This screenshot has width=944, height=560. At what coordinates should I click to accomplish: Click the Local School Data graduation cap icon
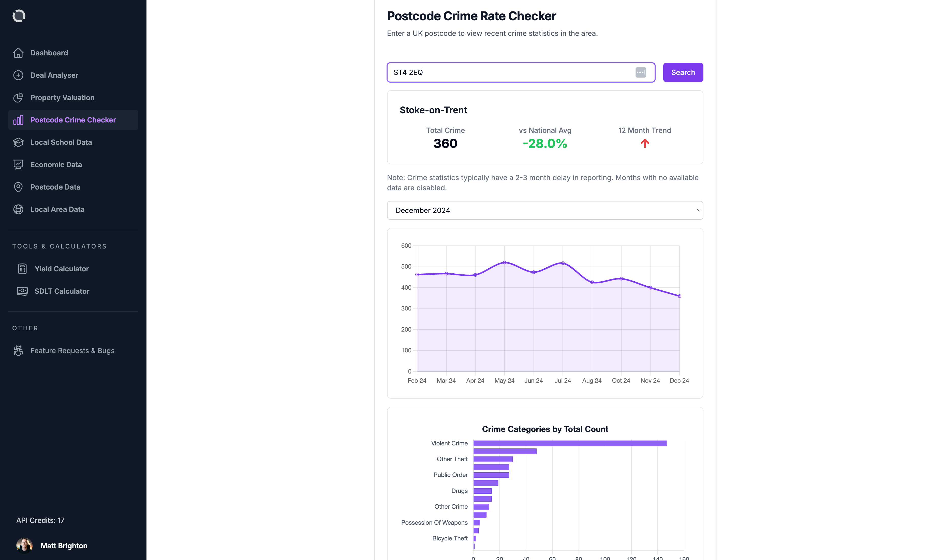pyautogui.click(x=18, y=142)
